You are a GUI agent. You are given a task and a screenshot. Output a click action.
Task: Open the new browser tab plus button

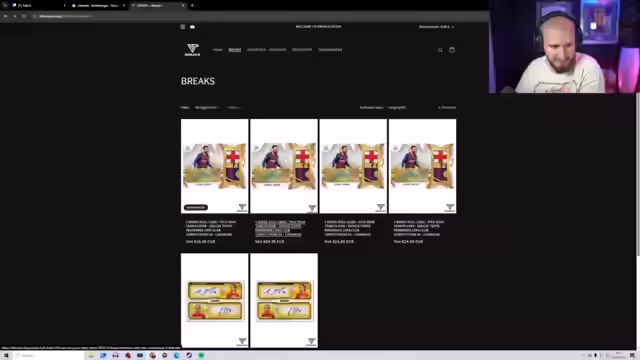tap(192, 5)
